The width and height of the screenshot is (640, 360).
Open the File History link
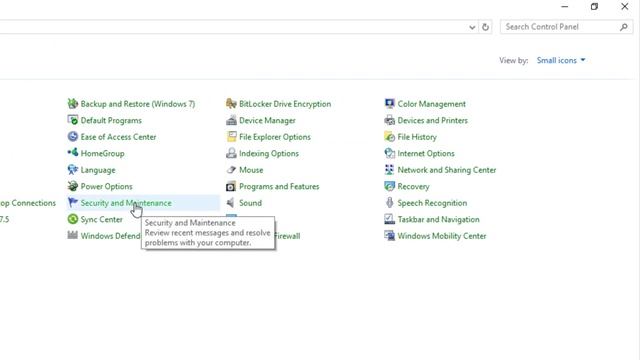417,137
